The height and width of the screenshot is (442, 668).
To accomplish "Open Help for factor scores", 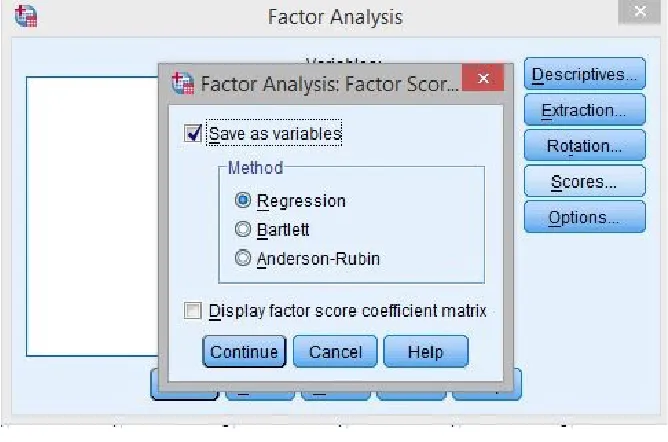I will pos(426,351).
